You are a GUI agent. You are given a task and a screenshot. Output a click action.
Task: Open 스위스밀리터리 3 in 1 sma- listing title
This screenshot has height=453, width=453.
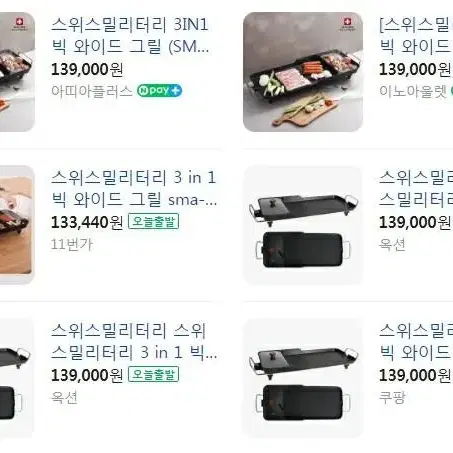click(x=134, y=189)
